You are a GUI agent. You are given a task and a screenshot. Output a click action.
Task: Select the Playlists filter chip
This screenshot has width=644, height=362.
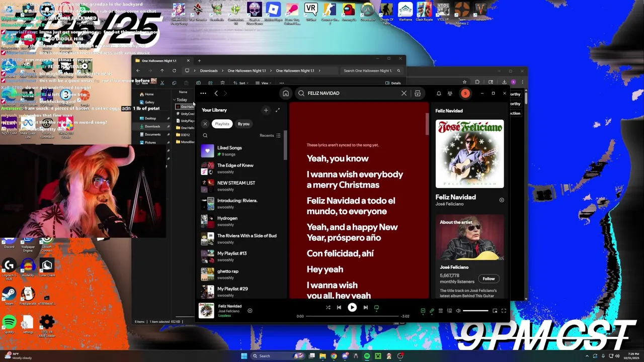(222, 124)
